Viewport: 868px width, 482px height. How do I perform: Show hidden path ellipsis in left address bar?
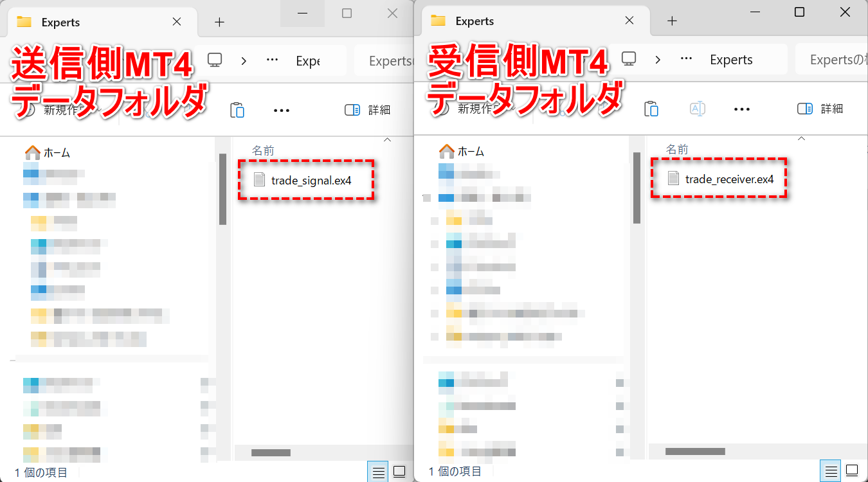[x=272, y=60]
